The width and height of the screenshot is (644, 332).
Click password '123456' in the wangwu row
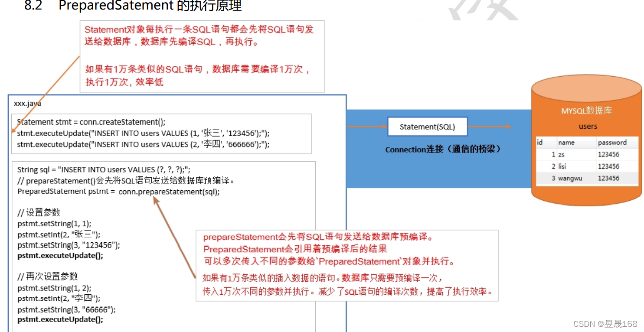608,178
